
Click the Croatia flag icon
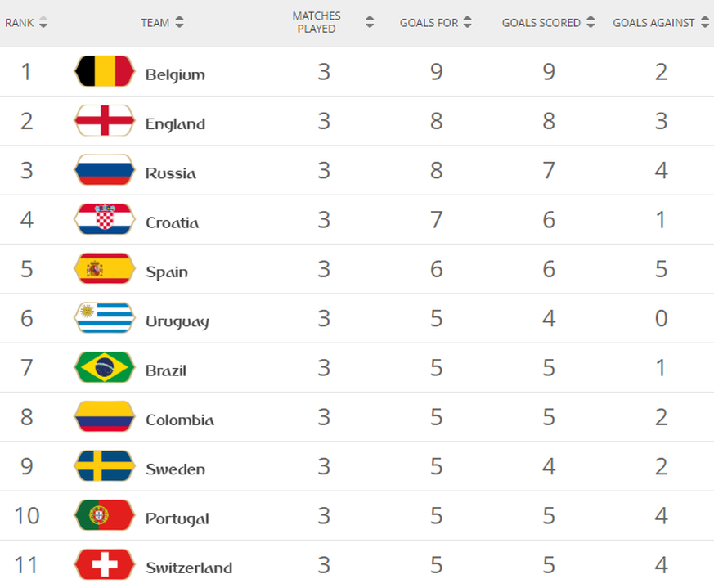(x=104, y=220)
